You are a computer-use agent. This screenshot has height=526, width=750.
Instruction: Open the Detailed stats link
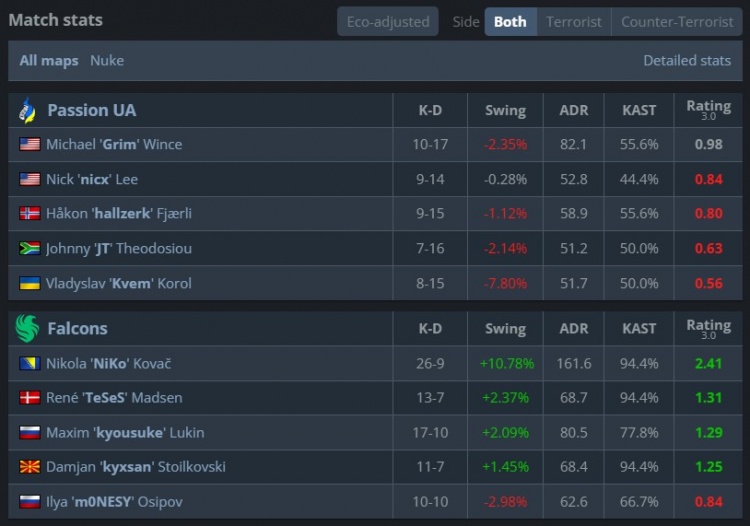pos(687,60)
